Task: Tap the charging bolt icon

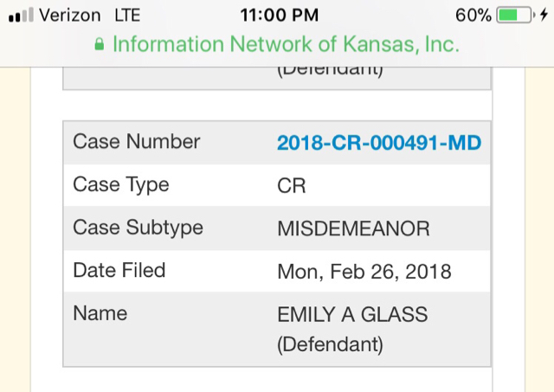Action: 543,16
